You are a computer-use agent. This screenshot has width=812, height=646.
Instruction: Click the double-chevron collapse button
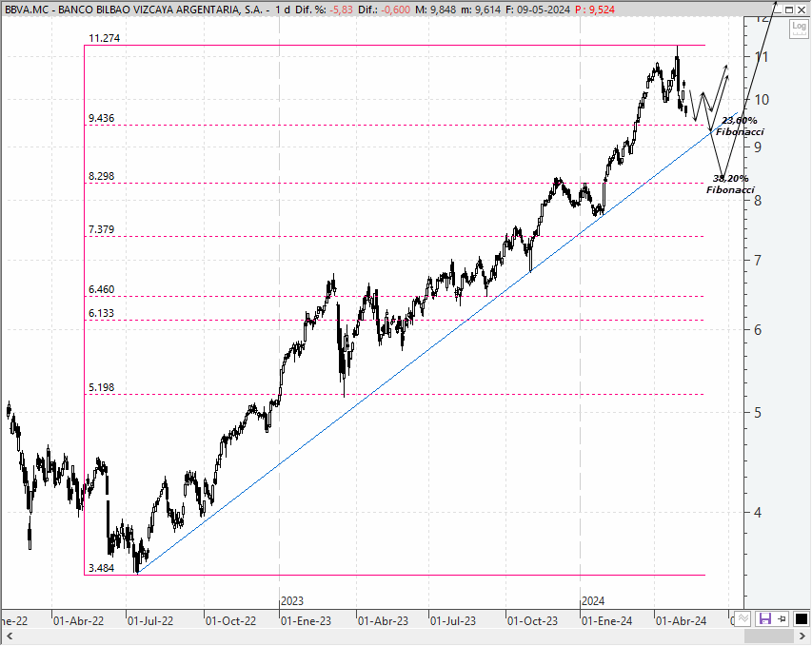[743, 618]
